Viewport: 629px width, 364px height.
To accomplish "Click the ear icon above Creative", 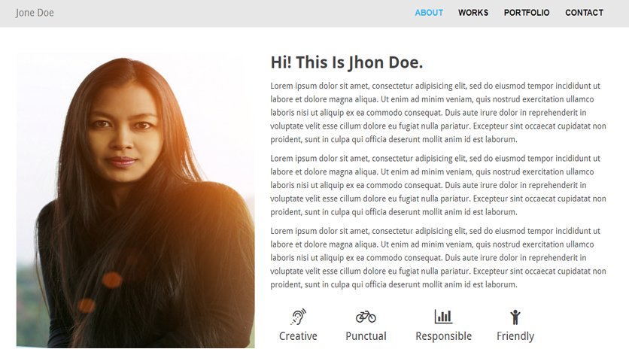I will coord(298,317).
